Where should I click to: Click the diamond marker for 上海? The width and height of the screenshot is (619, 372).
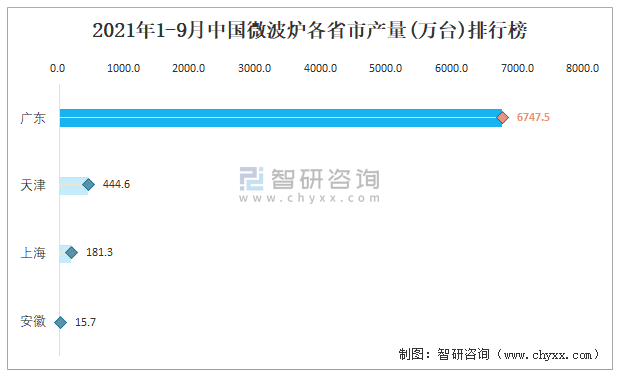(71, 252)
